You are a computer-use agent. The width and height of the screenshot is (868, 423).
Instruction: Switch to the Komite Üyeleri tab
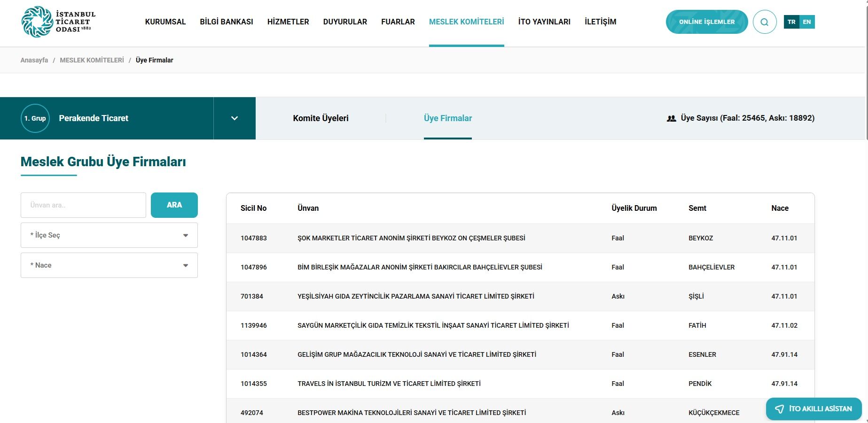321,118
